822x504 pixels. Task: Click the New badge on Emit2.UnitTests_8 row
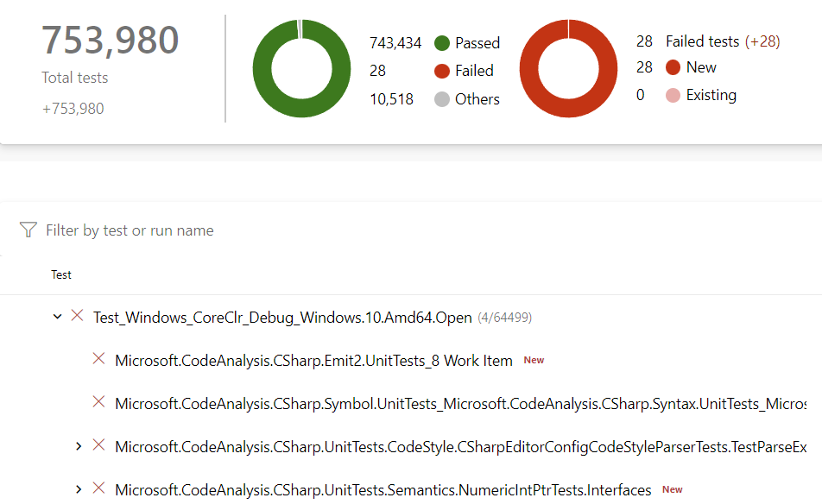[534, 360]
